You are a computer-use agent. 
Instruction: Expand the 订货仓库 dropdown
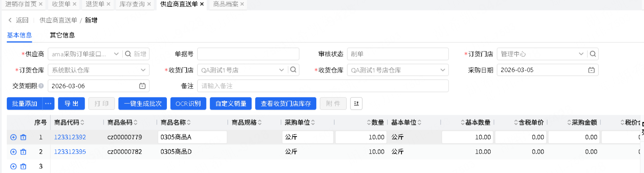(x=143, y=70)
